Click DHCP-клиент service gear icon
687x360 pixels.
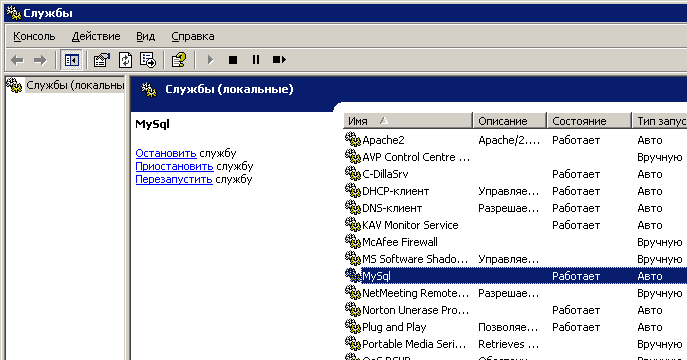(353, 191)
